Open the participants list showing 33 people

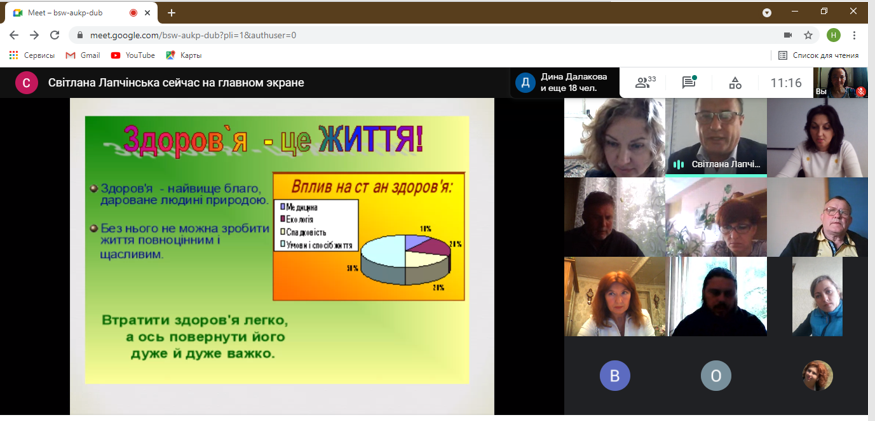tap(645, 83)
